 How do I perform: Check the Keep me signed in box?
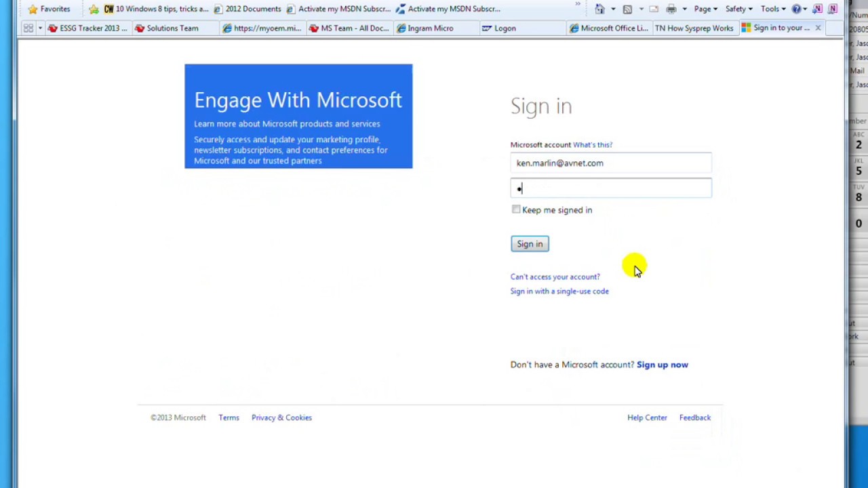516,209
